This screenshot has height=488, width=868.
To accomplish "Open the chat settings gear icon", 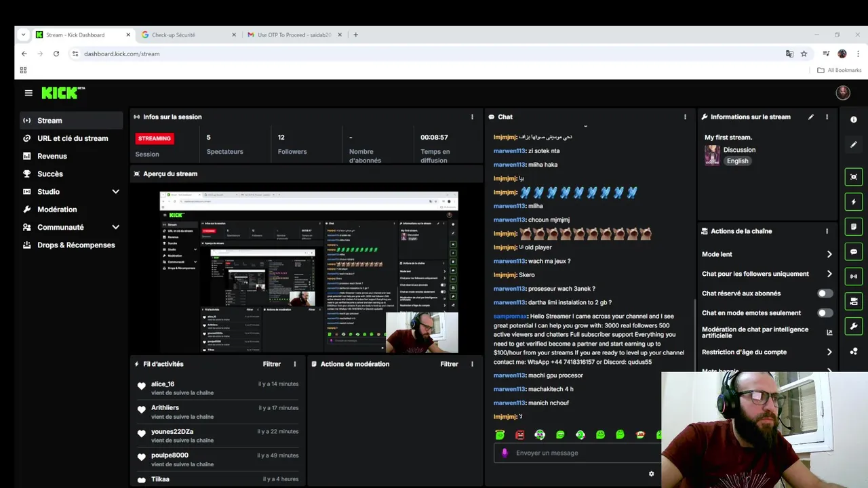I will tap(652, 474).
